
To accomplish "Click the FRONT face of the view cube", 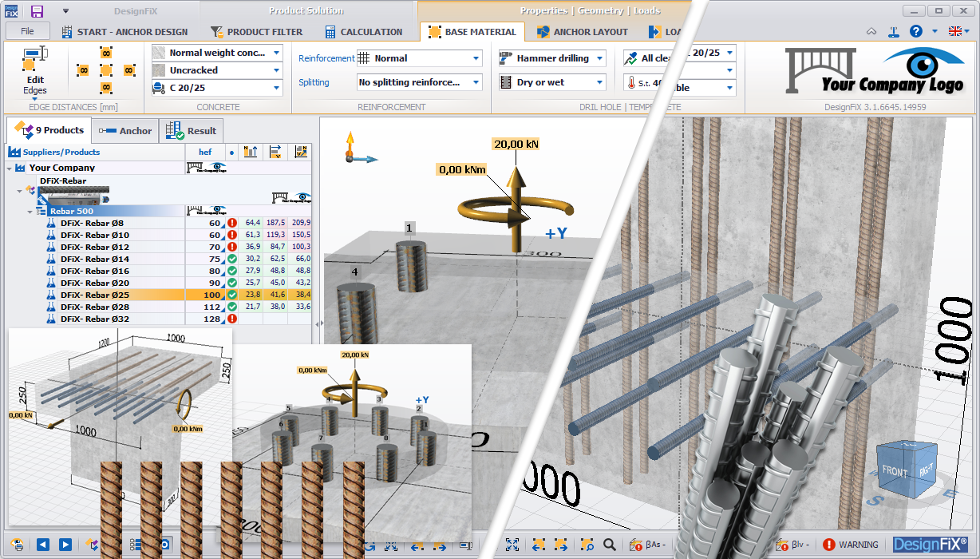I will 895,471.
